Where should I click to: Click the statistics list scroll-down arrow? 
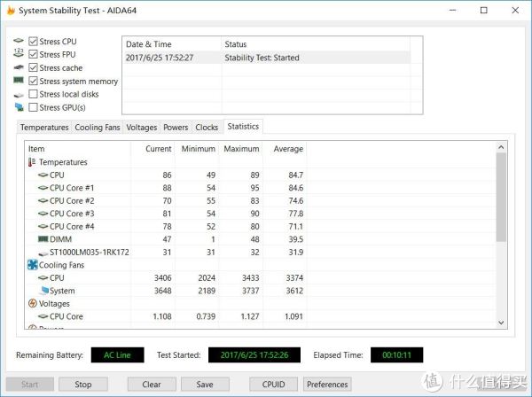click(501, 323)
